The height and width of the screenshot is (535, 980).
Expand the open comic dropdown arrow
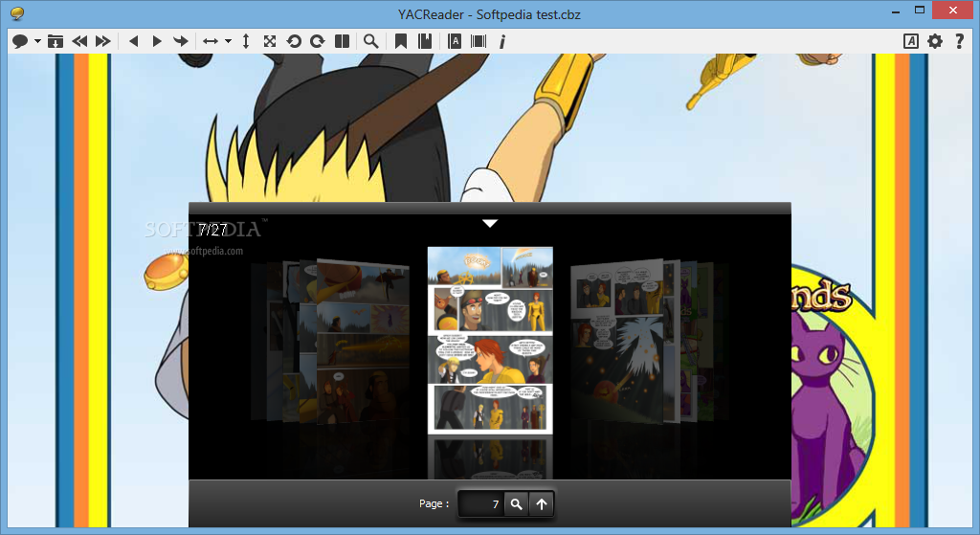pyautogui.click(x=37, y=41)
